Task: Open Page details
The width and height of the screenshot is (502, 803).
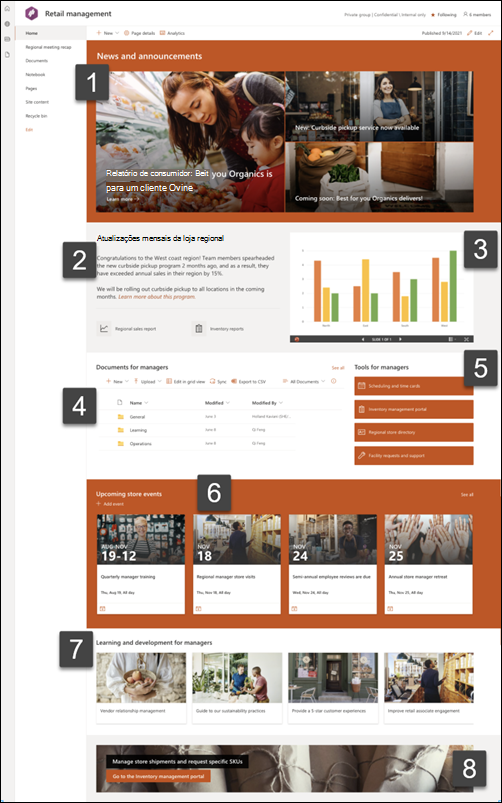Action: [x=139, y=33]
